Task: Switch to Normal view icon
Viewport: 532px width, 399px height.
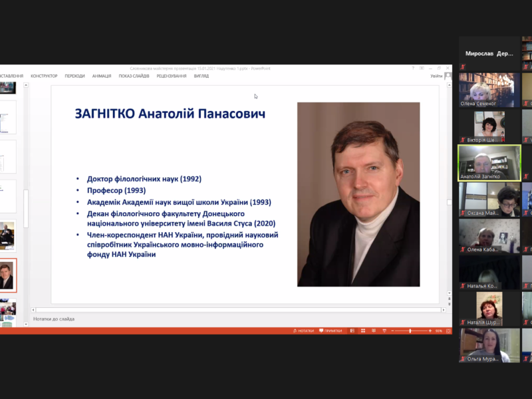Action: coord(352,331)
